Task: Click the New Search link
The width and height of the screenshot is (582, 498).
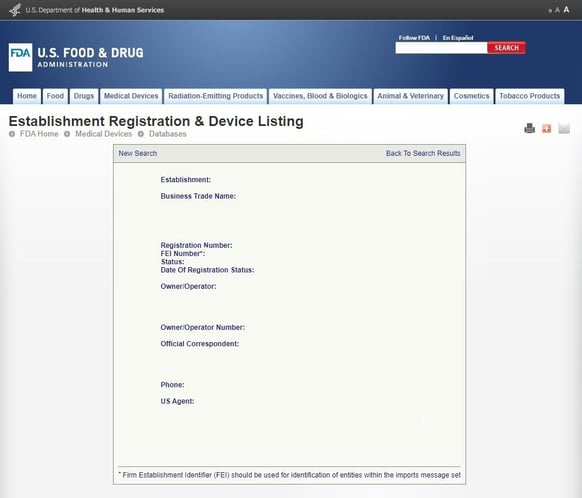Action: [x=138, y=153]
